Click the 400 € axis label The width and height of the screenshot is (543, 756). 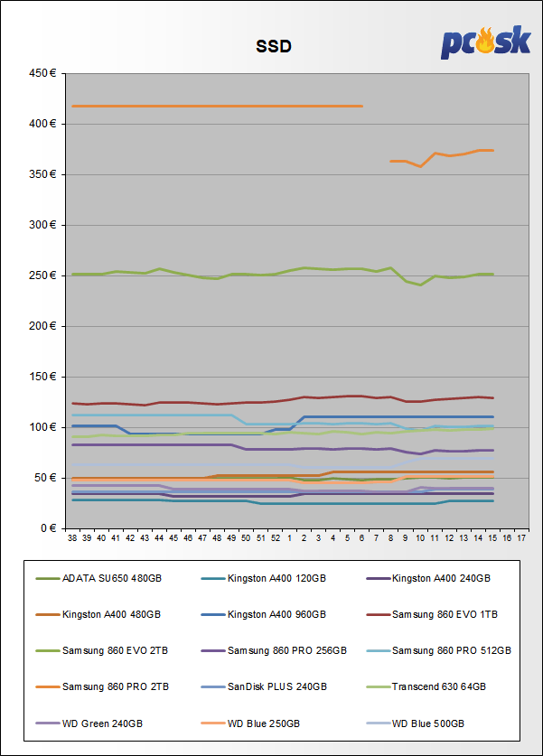(42, 124)
